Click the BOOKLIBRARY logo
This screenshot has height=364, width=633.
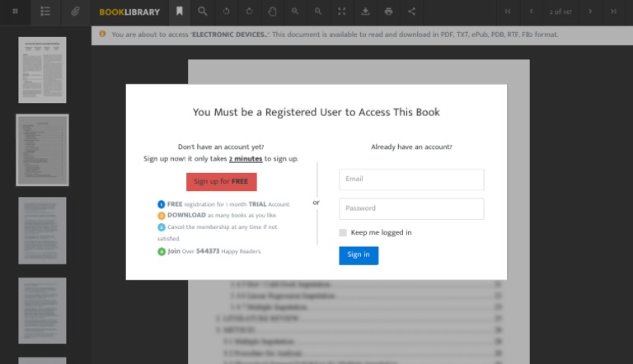pyautogui.click(x=129, y=12)
